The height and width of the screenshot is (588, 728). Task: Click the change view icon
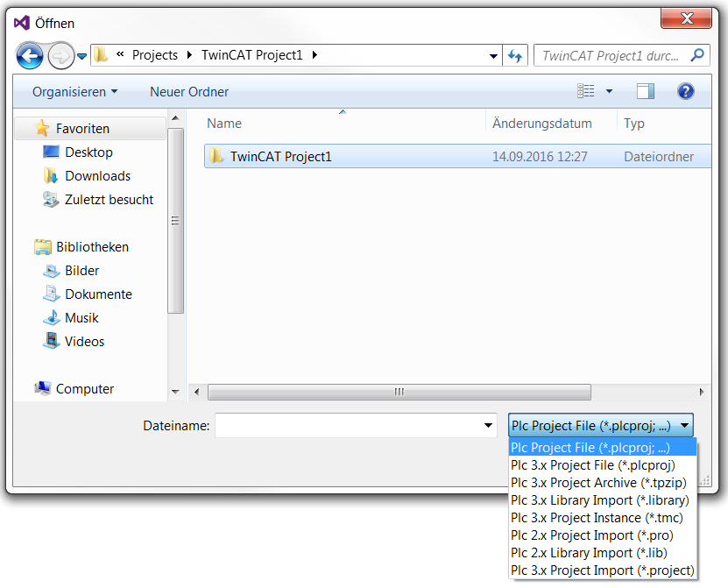pos(585,91)
